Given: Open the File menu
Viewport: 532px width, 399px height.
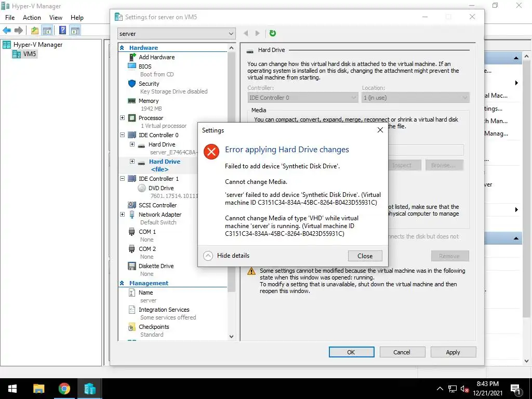Looking at the screenshot, I should click(10, 18).
